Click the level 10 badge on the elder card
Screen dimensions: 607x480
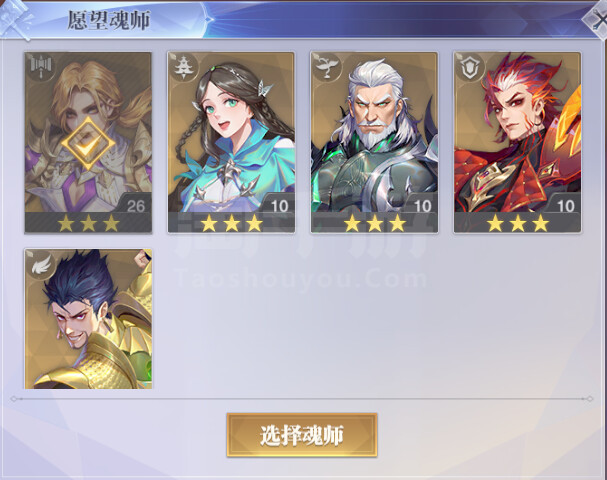(x=422, y=205)
